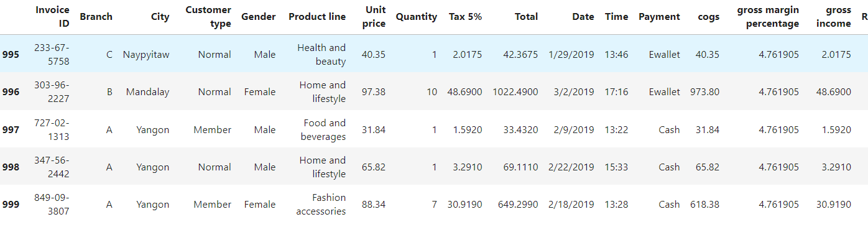Click invoice ID 727-02-1313
This screenshot has width=868, height=227.
pos(52,129)
